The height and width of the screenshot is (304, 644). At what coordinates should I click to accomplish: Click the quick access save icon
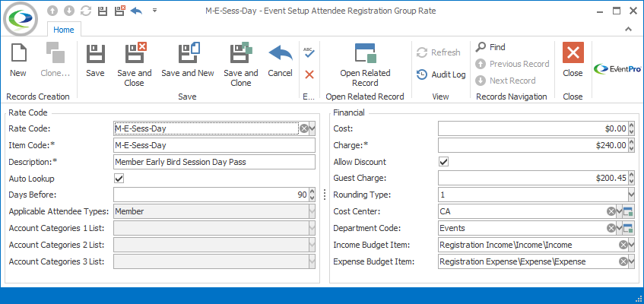tap(103, 11)
